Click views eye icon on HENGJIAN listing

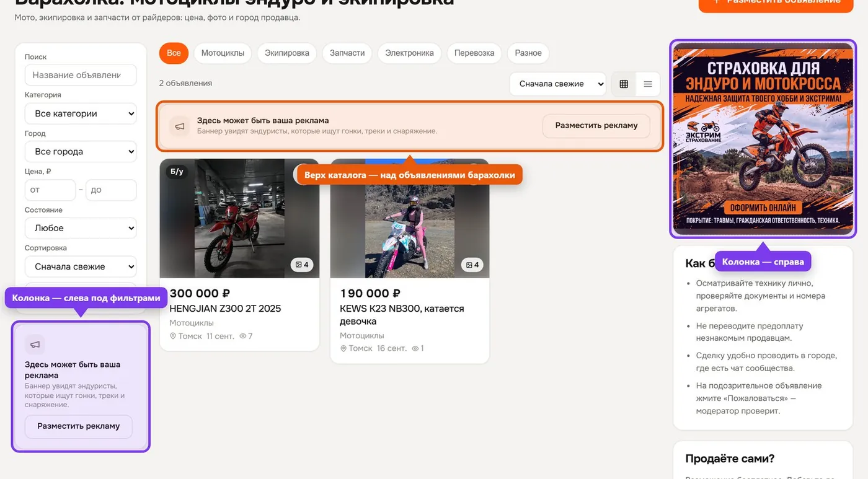coord(242,336)
